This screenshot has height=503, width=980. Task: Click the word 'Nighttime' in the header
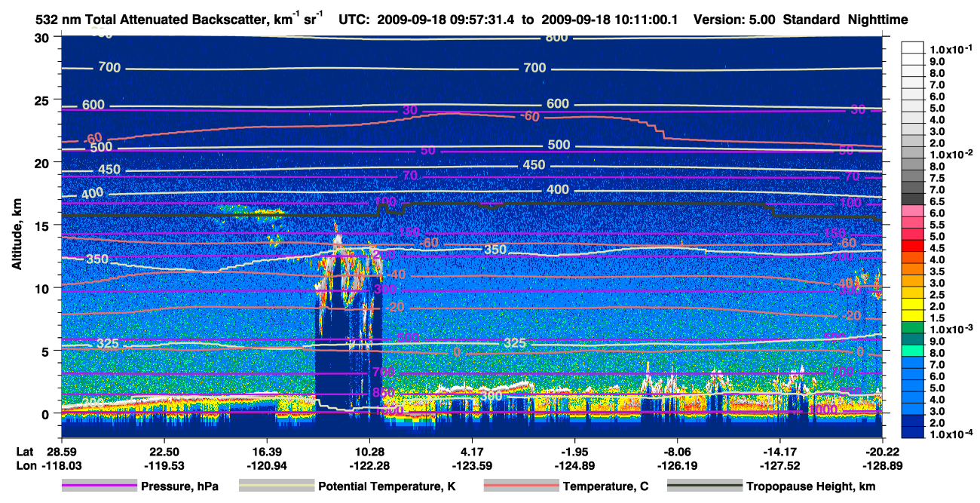pyautogui.click(x=877, y=20)
